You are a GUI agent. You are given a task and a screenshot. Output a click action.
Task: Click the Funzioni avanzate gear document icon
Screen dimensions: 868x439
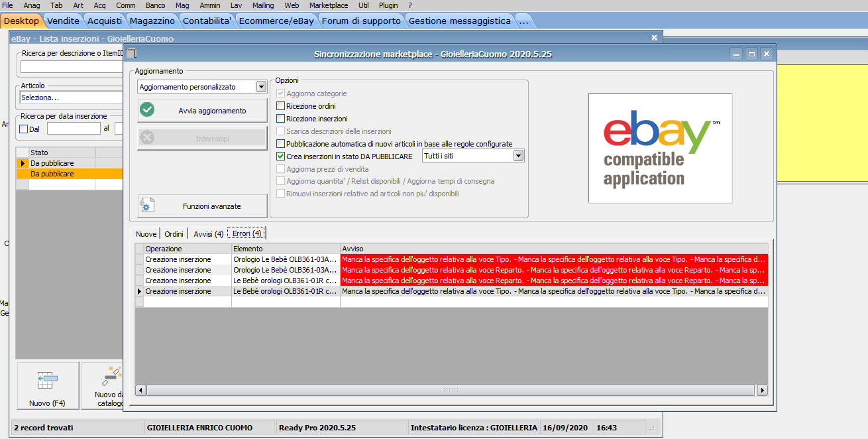[x=147, y=206]
